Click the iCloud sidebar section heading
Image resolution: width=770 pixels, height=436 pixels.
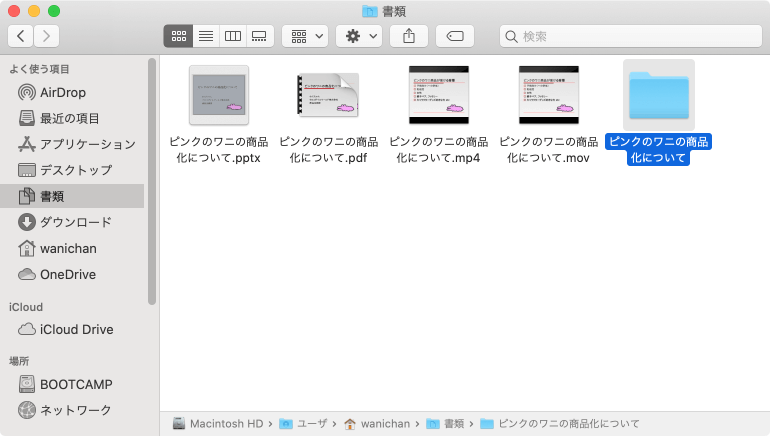click(x=26, y=307)
